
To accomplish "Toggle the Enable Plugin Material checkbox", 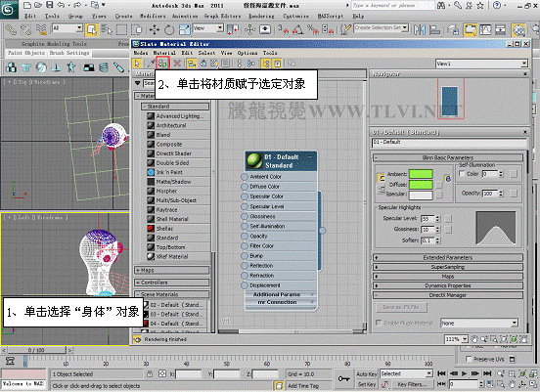I will [379, 323].
